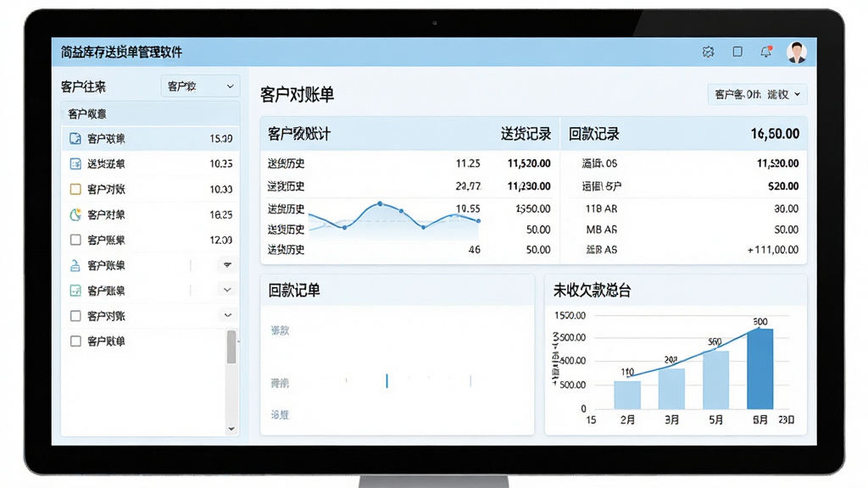
Task: Click the 3月 bar in the 未收欠款 chart
Action: click(671, 389)
